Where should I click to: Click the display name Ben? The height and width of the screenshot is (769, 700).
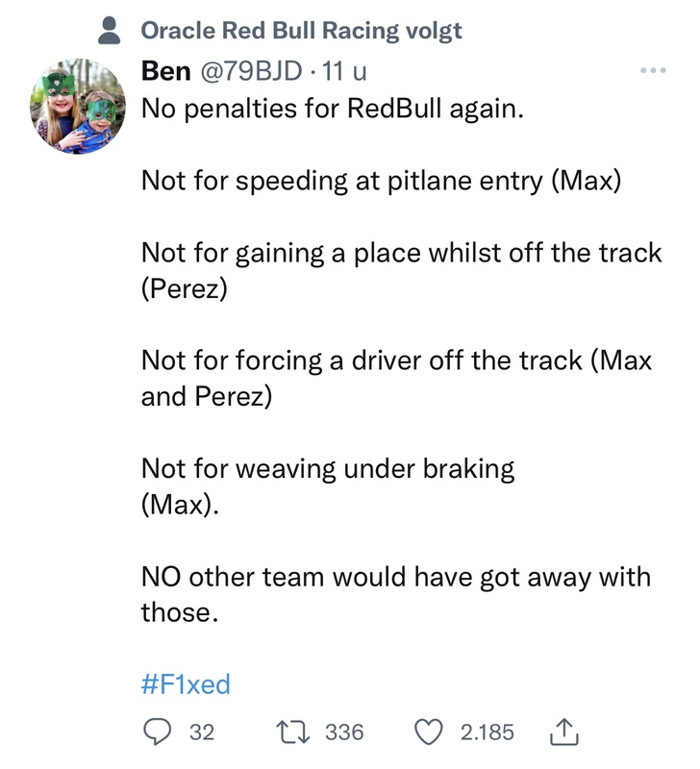point(165,71)
